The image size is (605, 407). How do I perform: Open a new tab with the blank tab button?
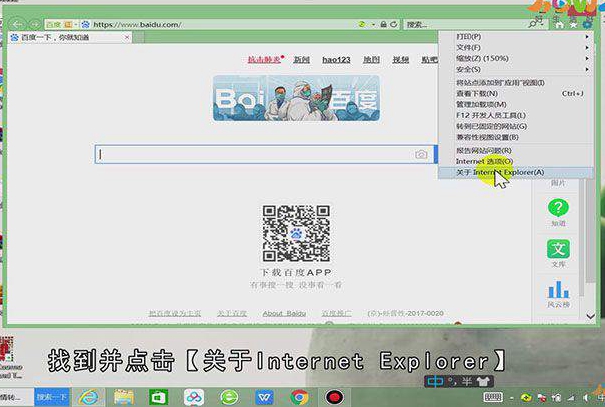[x=139, y=37]
